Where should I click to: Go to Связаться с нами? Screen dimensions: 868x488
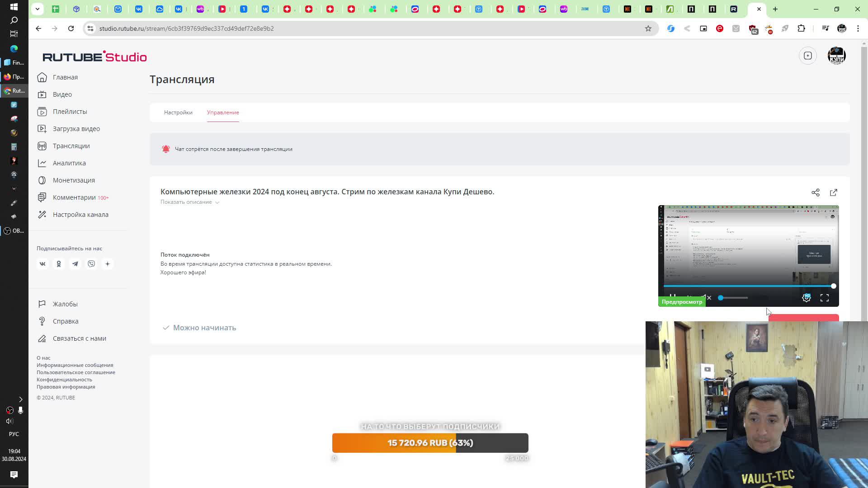pos(79,338)
